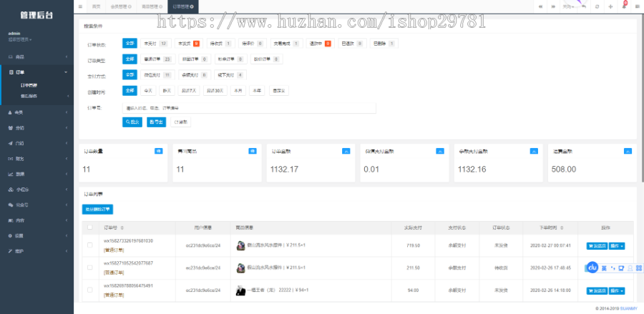Expand the 售后服务 submenu chevron

[x=68, y=96]
